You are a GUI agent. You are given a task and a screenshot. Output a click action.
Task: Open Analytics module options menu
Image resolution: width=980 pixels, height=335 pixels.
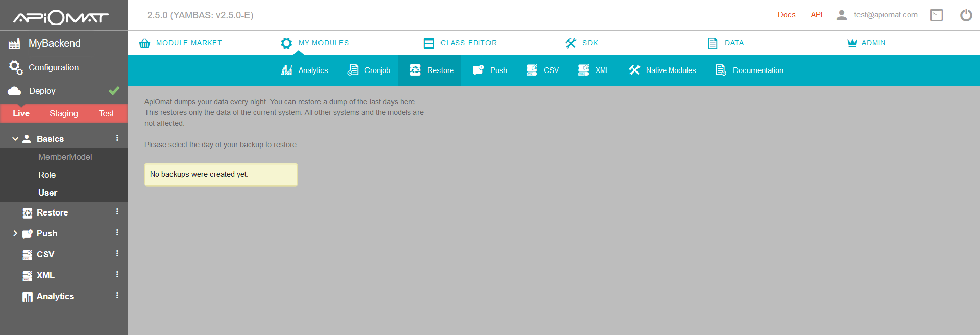tap(117, 296)
